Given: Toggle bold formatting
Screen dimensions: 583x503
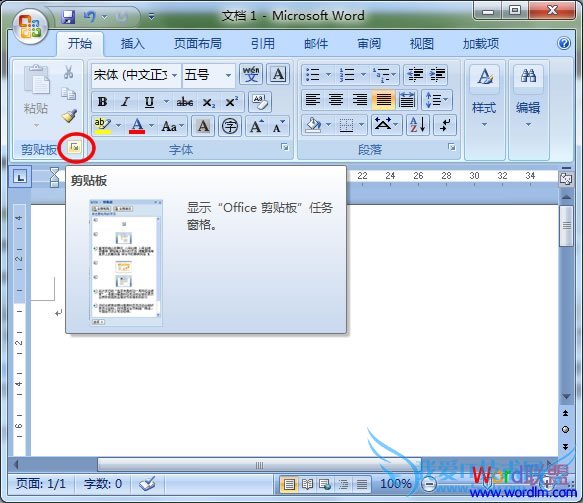Looking at the screenshot, I should click(102, 102).
